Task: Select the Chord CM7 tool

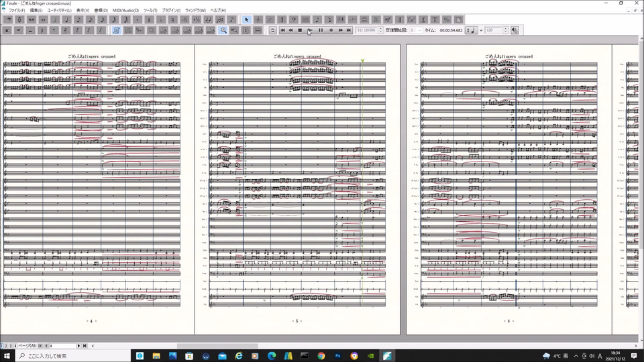Action: pos(411,19)
